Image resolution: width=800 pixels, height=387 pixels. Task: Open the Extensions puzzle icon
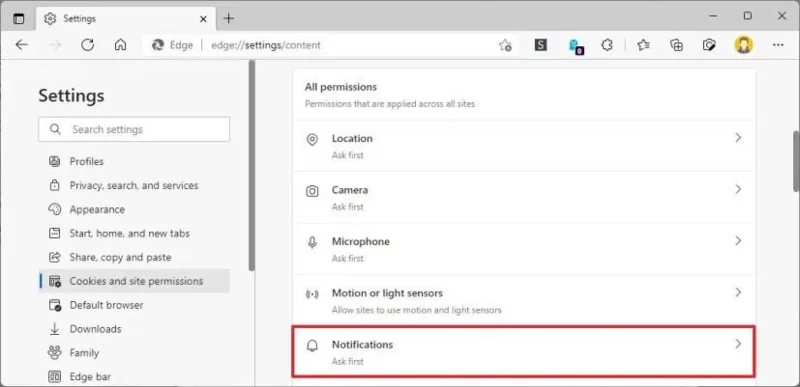coord(607,45)
